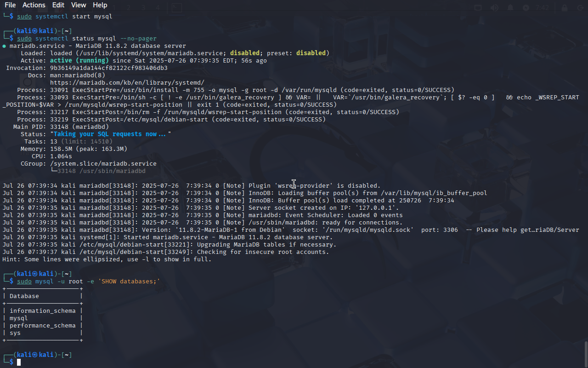Click the terminal prompt cursor on last line
Viewport: 588px width, 368px height.
pos(19,362)
